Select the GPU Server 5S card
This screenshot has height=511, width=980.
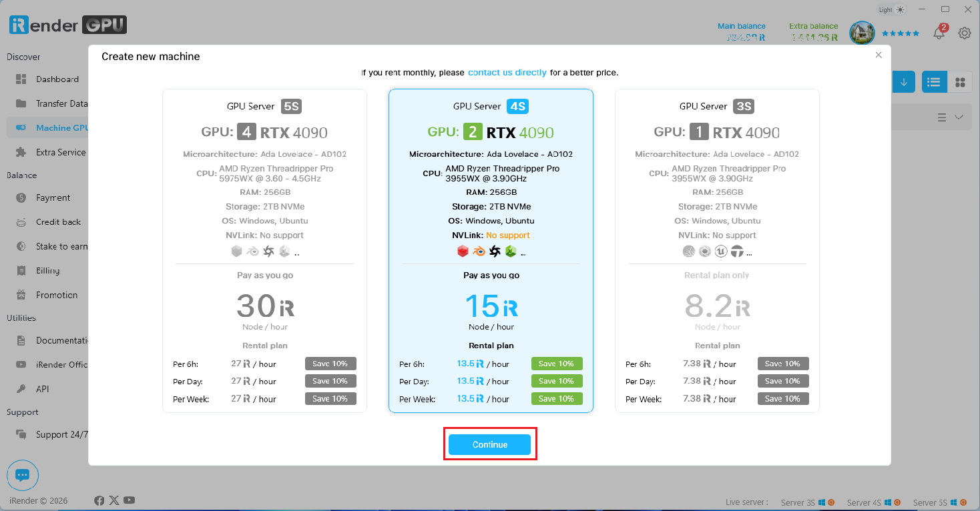pos(264,251)
